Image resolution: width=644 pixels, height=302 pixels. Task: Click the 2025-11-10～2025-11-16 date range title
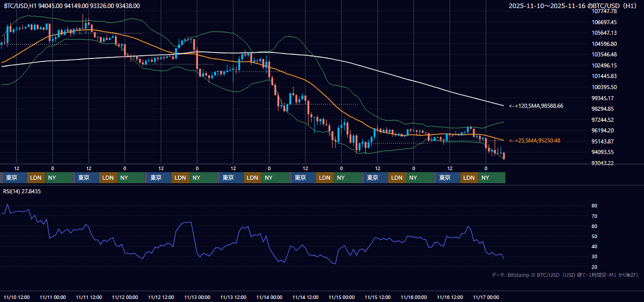[573, 6]
